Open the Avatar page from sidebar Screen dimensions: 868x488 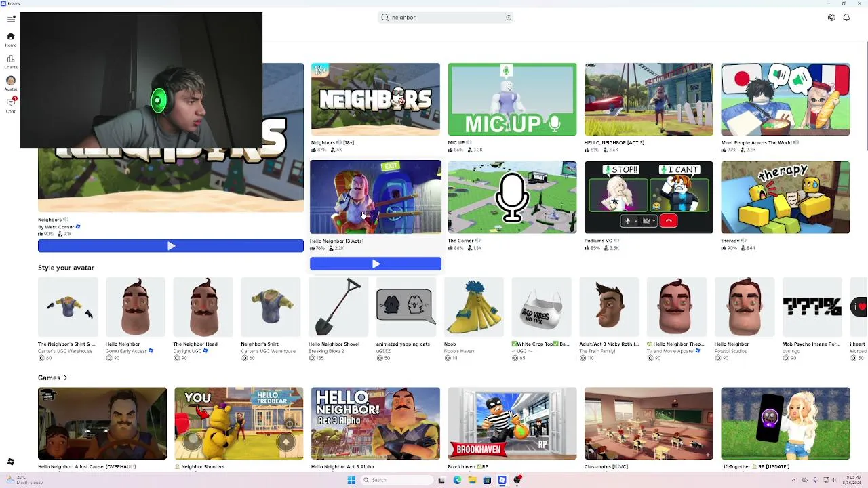point(11,83)
